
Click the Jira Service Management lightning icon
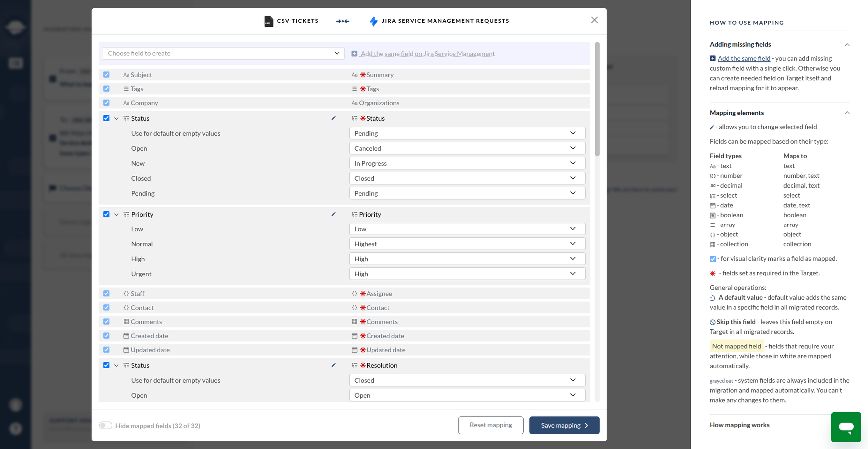point(373,21)
